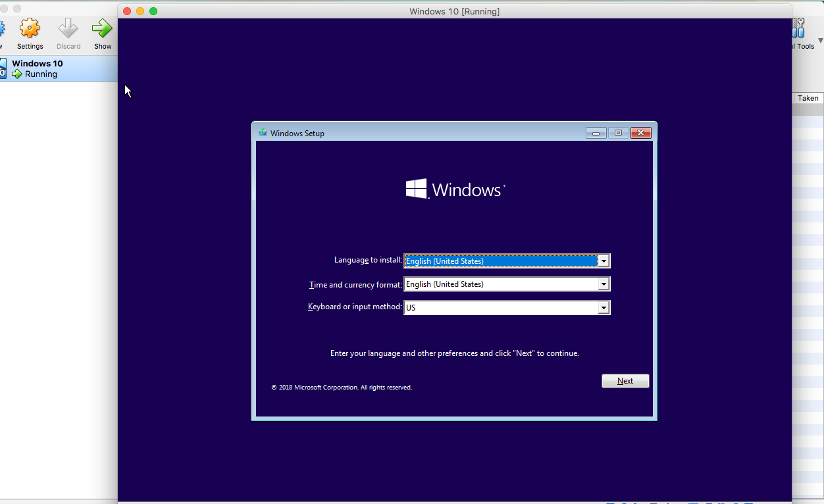The width and height of the screenshot is (824, 504).
Task: Open the Tools panel icon on the right
Action: (798, 28)
